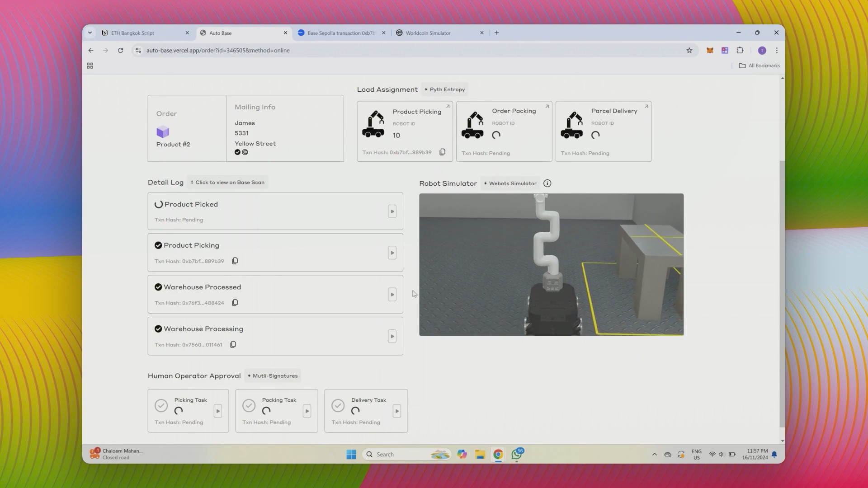Expand the Product Picked log entry arrow

(392, 211)
